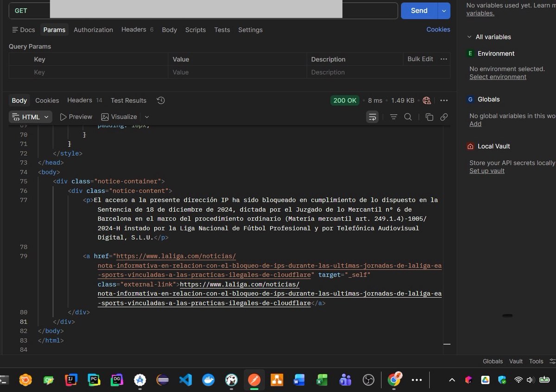Click Bulk Edit in query params
This screenshot has width=556, height=392.
coord(420,59)
